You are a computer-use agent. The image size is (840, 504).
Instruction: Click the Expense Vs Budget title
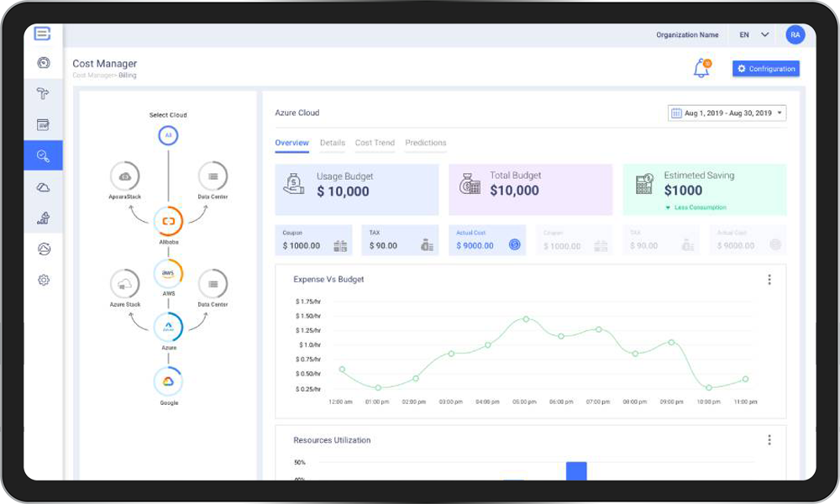(328, 280)
